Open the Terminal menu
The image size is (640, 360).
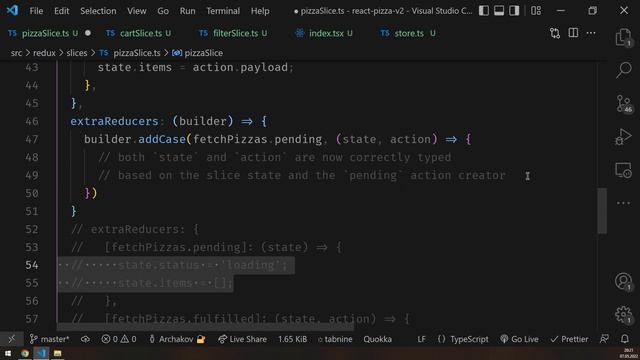tap(223, 11)
